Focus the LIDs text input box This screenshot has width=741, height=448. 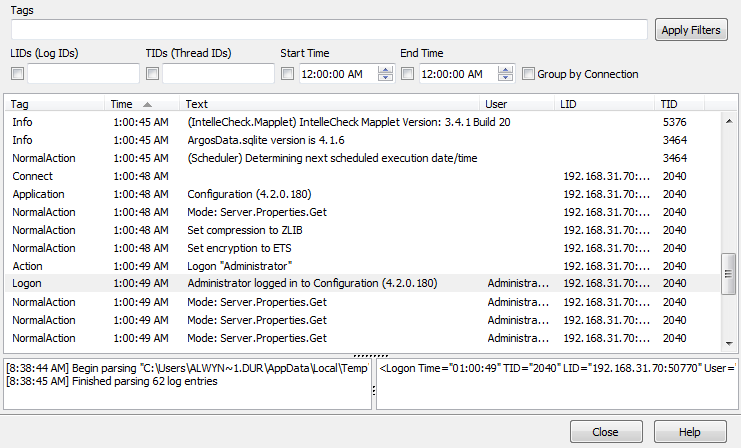tap(83, 74)
